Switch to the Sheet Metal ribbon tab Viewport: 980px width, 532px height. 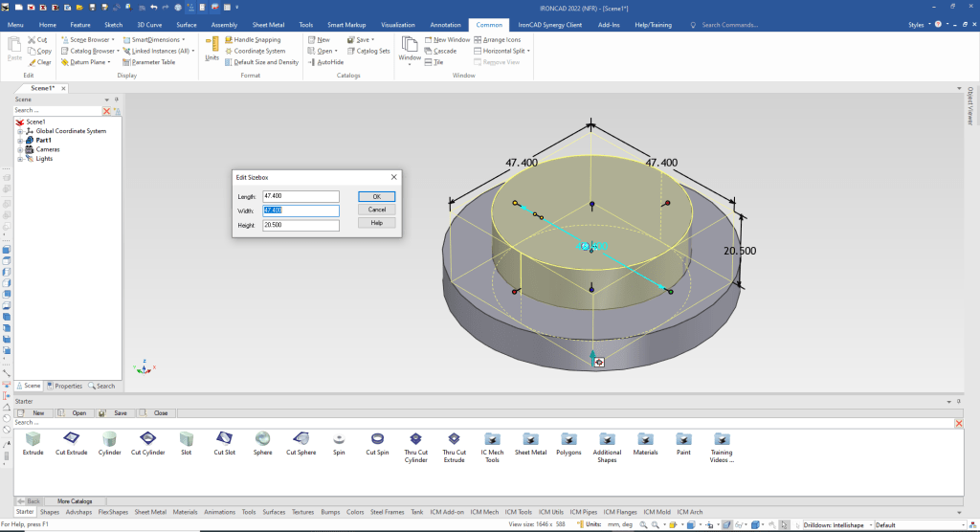coord(266,24)
